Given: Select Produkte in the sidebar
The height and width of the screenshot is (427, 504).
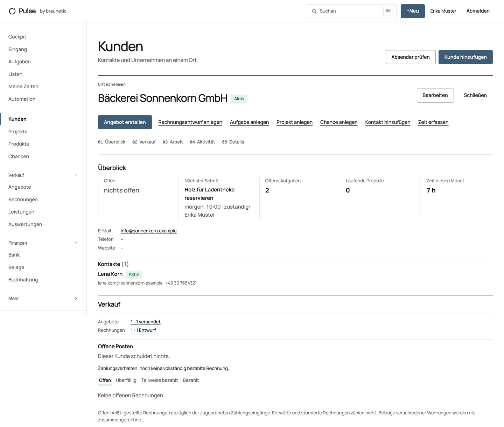Looking at the screenshot, I should pos(19,144).
